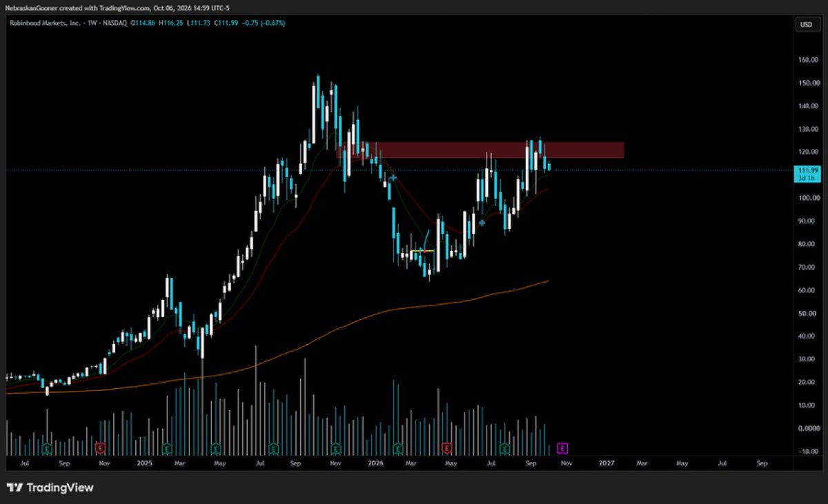The height and width of the screenshot is (504, 828).
Task: Click the 90.00 price axis label
Action: pos(807,221)
